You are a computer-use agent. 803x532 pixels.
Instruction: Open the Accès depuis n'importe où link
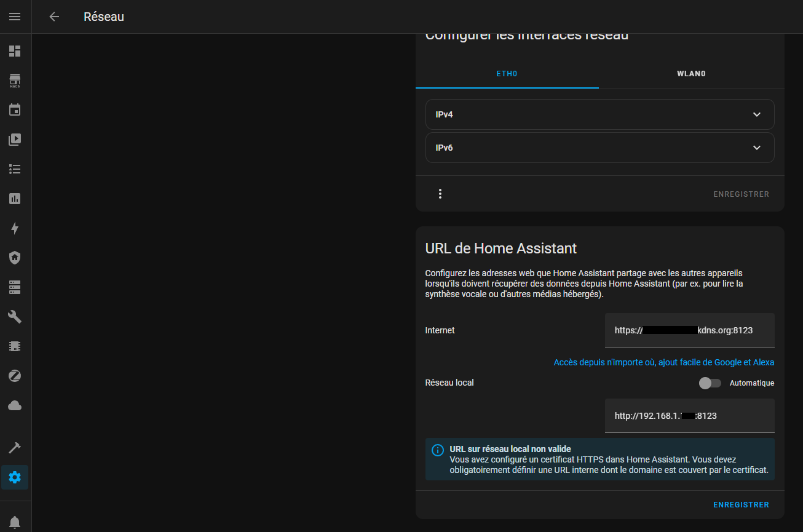click(x=664, y=362)
